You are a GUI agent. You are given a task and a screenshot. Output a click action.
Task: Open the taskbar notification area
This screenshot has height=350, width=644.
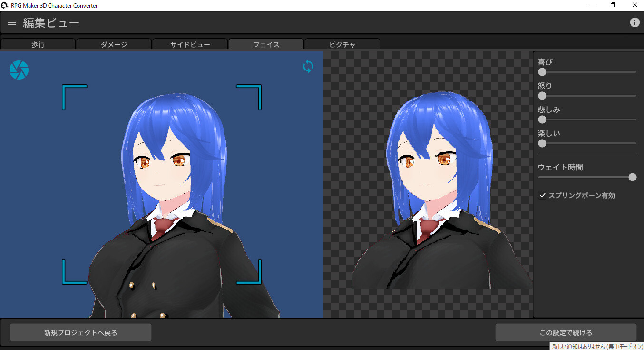596,346
